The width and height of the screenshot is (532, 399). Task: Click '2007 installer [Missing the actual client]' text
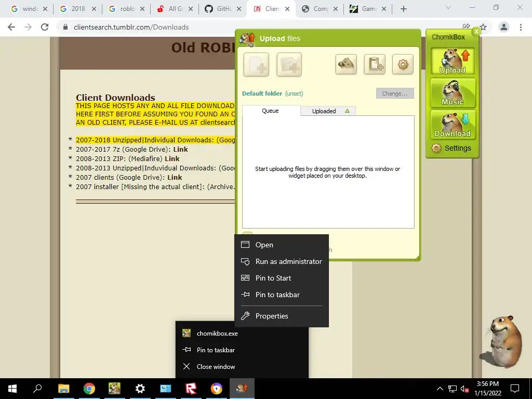point(140,187)
